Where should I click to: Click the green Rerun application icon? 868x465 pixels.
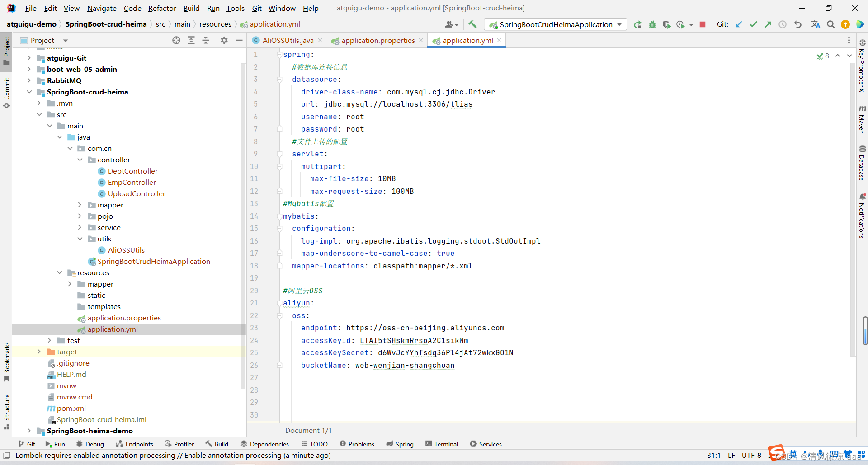(x=637, y=24)
